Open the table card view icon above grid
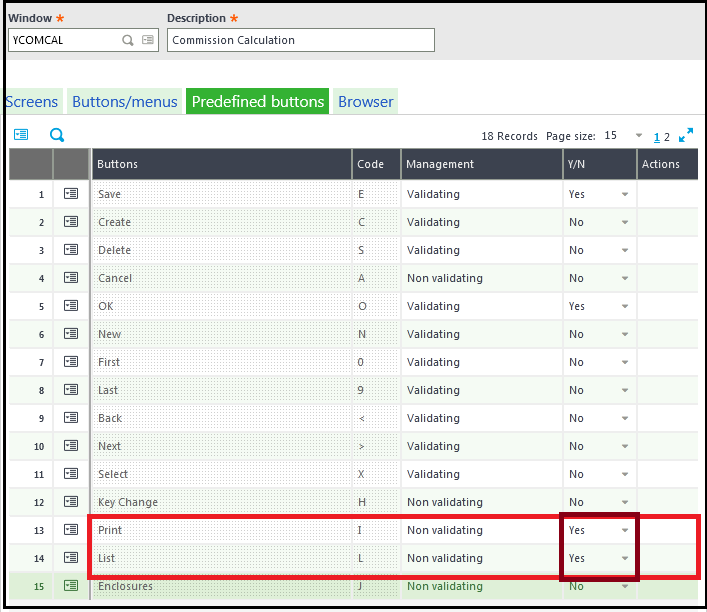707x612 pixels. [x=21, y=134]
